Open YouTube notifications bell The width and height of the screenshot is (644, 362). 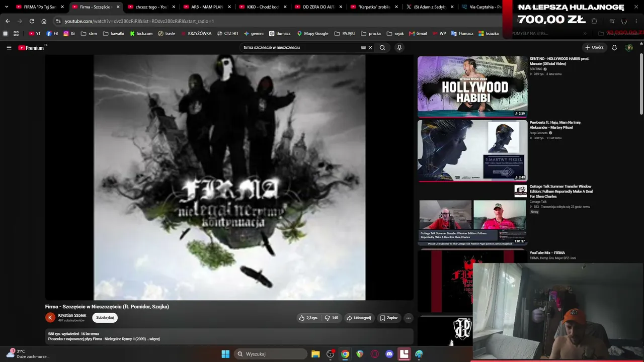614,48
